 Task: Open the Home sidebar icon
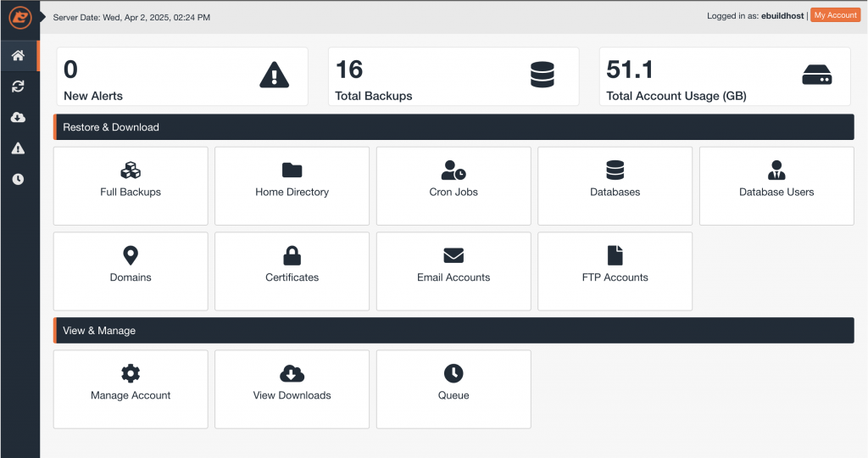coord(19,55)
